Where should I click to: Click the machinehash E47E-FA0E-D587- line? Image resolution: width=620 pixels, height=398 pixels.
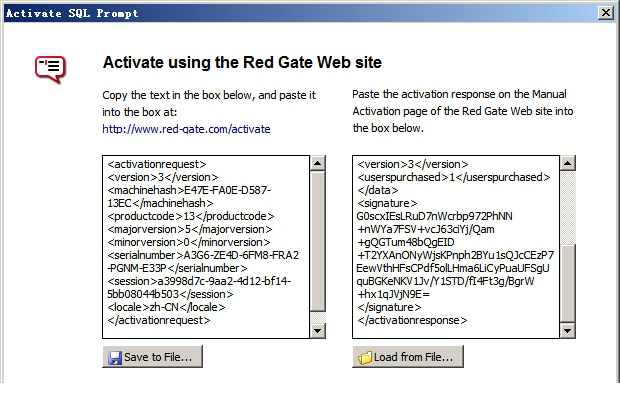(x=189, y=190)
